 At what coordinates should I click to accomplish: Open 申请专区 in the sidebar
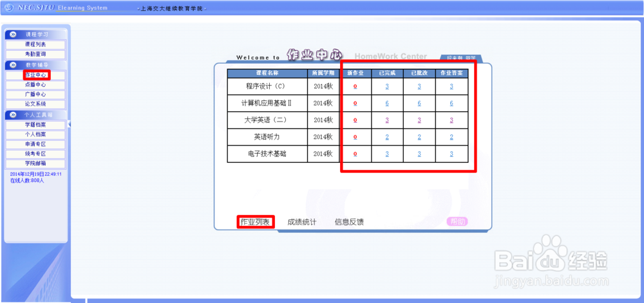pos(35,144)
